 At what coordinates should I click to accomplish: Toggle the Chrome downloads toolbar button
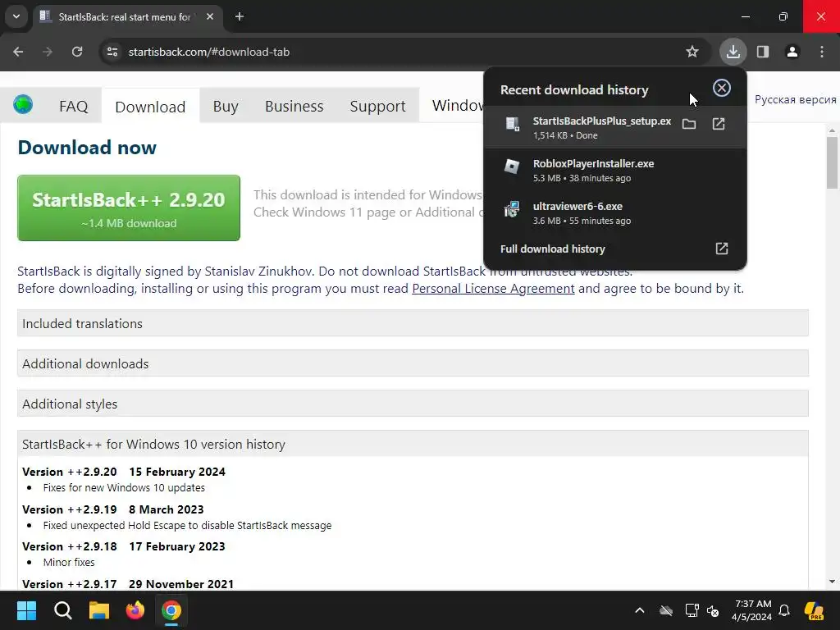pyautogui.click(x=733, y=52)
